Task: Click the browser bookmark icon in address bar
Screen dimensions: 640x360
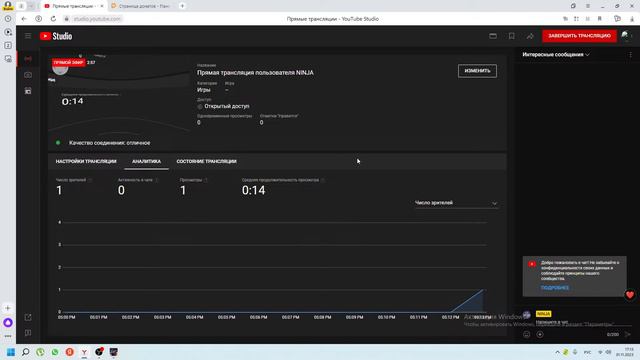Action: click(x=600, y=19)
